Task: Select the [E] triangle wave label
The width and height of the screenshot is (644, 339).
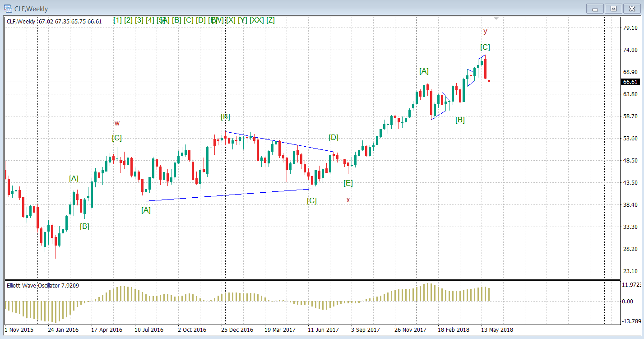Action: tap(348, 183)
